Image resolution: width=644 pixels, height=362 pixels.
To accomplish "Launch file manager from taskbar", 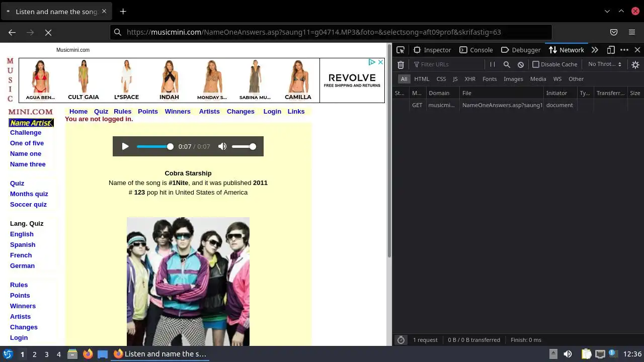I will click(72, 354).
